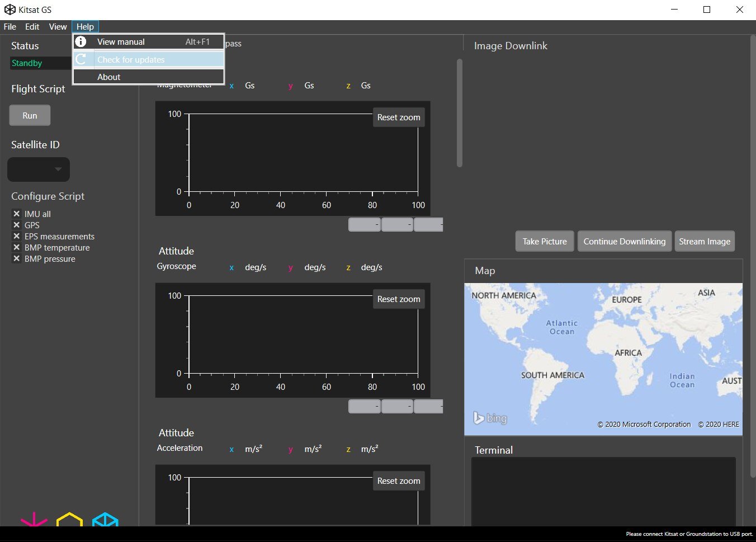Click the refresh icon beside Check for updates

tap(81, 59)
